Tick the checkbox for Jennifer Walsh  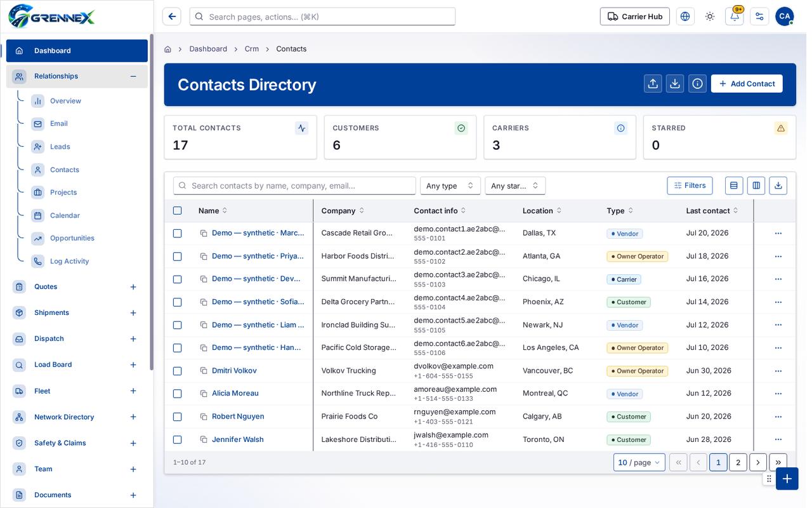(178, 439)
